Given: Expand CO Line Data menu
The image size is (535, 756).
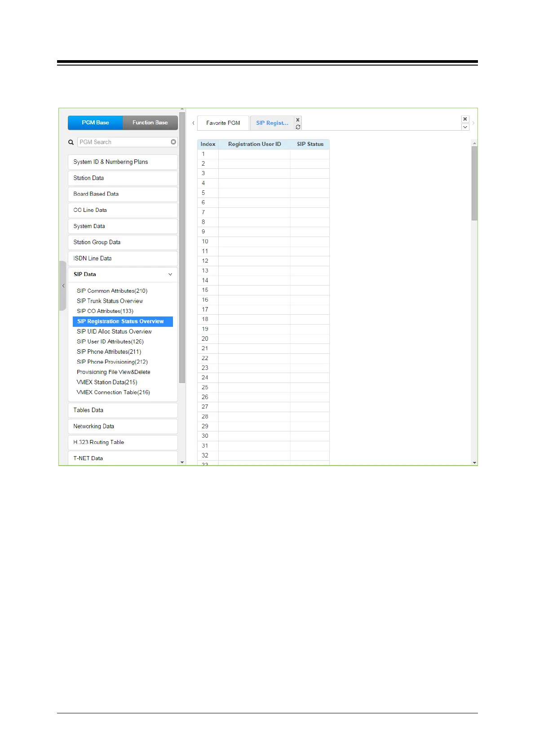Looking at the screenshot, I should tap(123, 210).
